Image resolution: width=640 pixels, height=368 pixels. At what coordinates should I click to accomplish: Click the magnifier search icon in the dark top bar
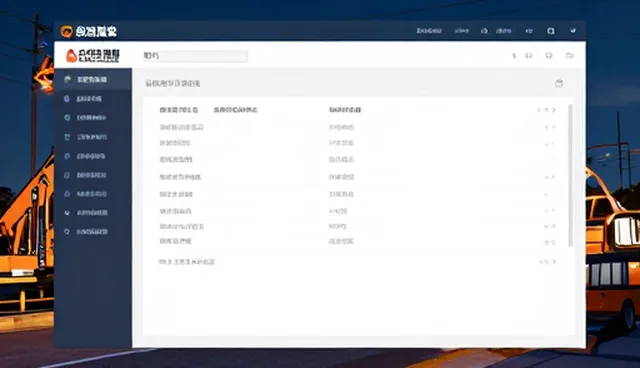point(551,31)
